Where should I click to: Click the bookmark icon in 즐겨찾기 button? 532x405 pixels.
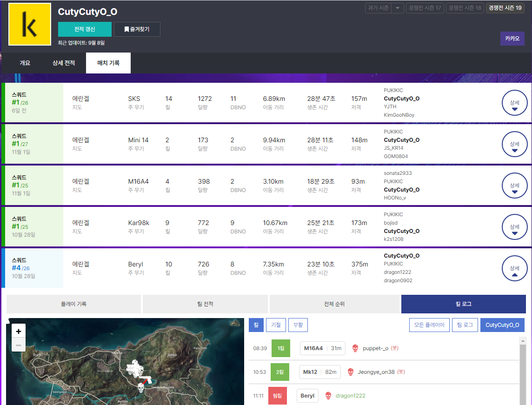click(x=126, y=29)
